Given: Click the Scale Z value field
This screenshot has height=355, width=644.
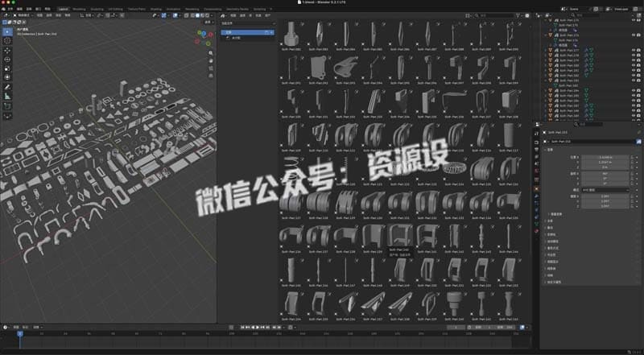Looking at the screenshot, I should coord(605,206).
